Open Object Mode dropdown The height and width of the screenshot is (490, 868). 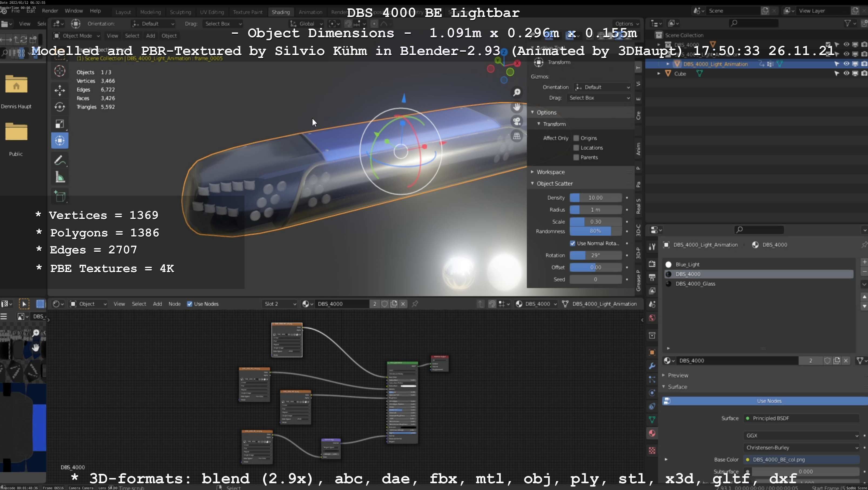tap(76, 36)
